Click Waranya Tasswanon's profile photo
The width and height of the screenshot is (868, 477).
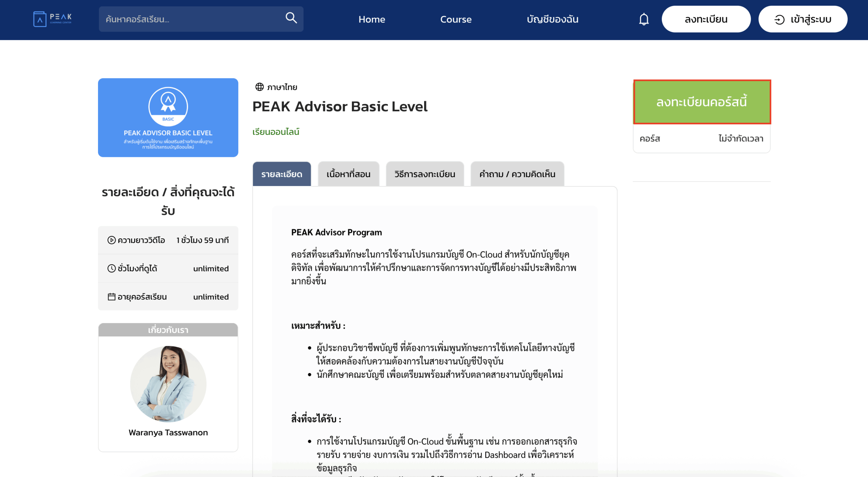click(x=168, y=383)
